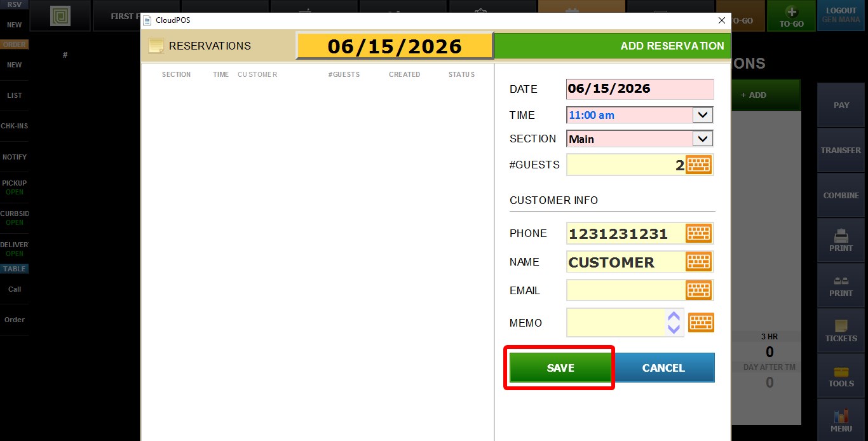This screenshot has width=868, height=441.
Task: Cancel the reservation form
Action: coord(663,368)
